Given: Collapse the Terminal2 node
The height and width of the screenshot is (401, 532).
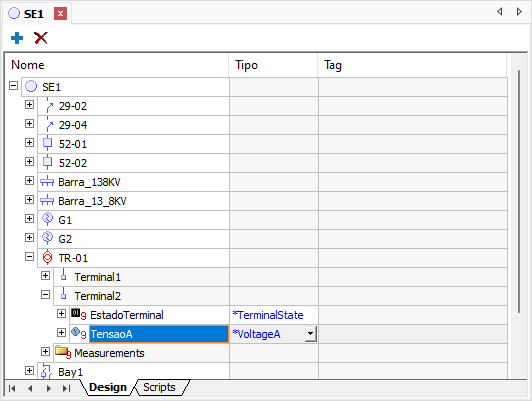Looking at the screenshot, I should pyautogui.click(x=45, y=294).
